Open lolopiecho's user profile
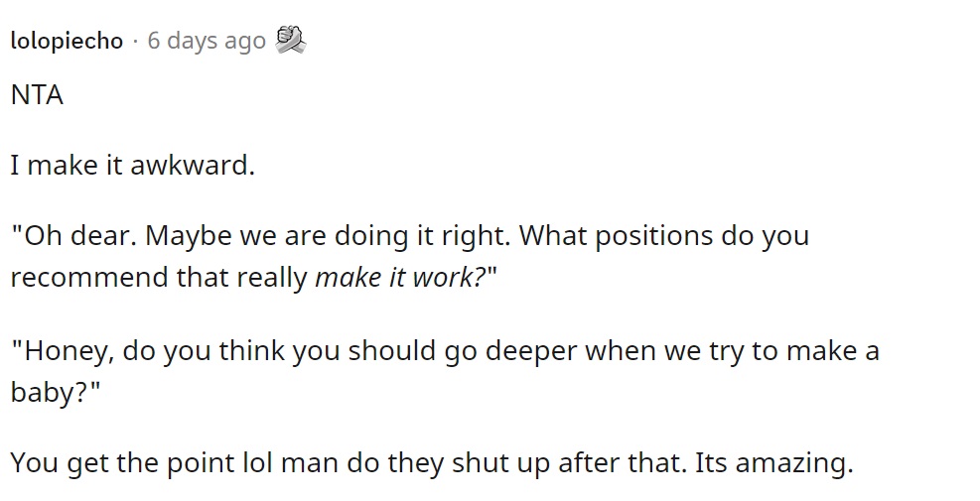 (67, 41)
